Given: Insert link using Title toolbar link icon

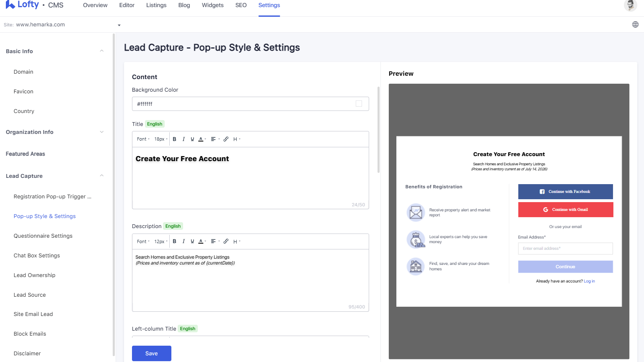Looking at the screenshot, I should point(226,139).
